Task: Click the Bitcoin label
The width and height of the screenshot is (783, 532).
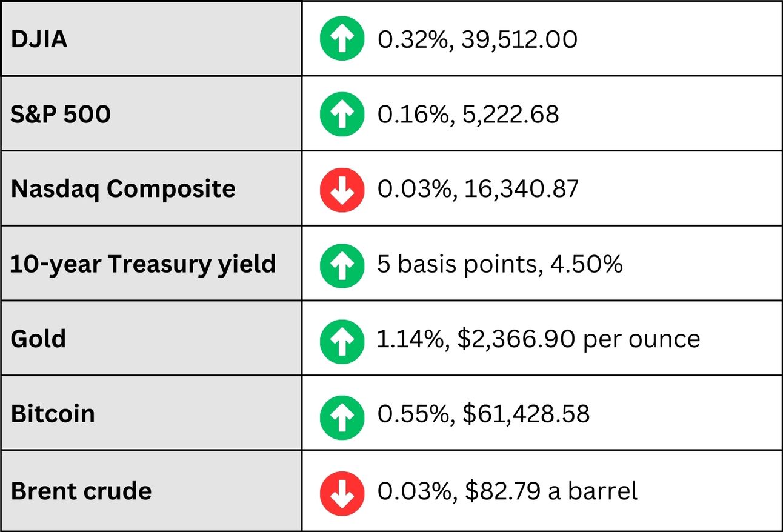Action: [53, 414]
